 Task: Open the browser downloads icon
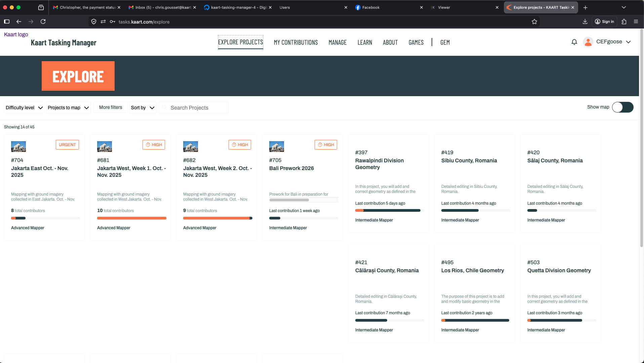(x=585, y=22)
